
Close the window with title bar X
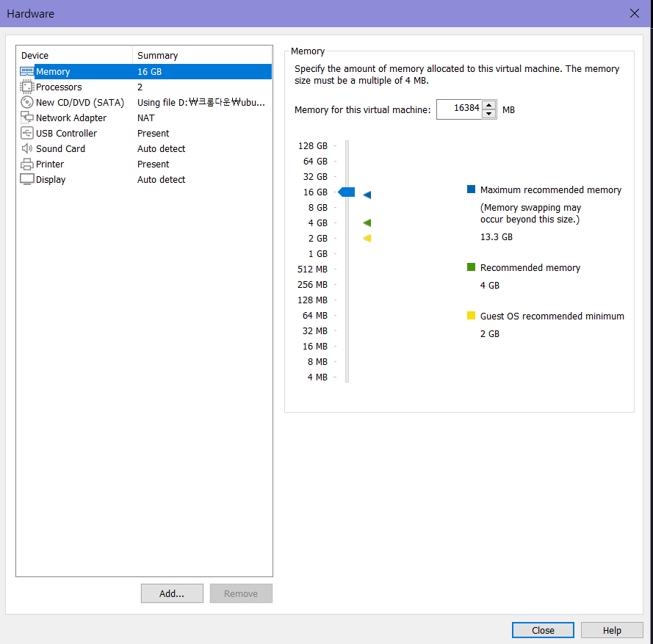tap(634, 13)
